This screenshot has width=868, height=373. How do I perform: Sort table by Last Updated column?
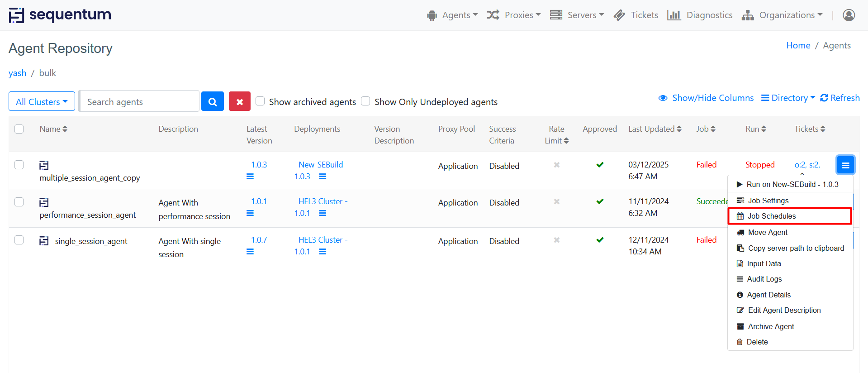coord(655,129)
